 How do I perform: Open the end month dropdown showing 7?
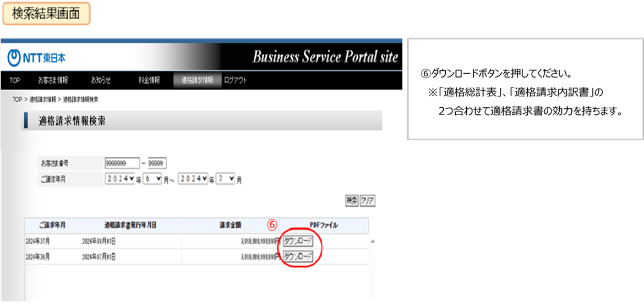pyautogui.click(x=226, y=179)
